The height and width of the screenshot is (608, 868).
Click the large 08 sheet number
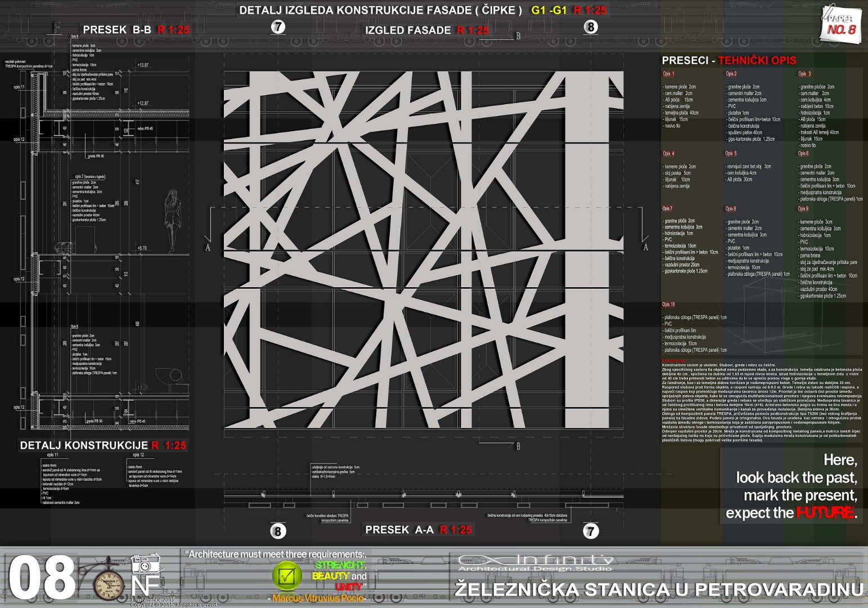[42, 578]
